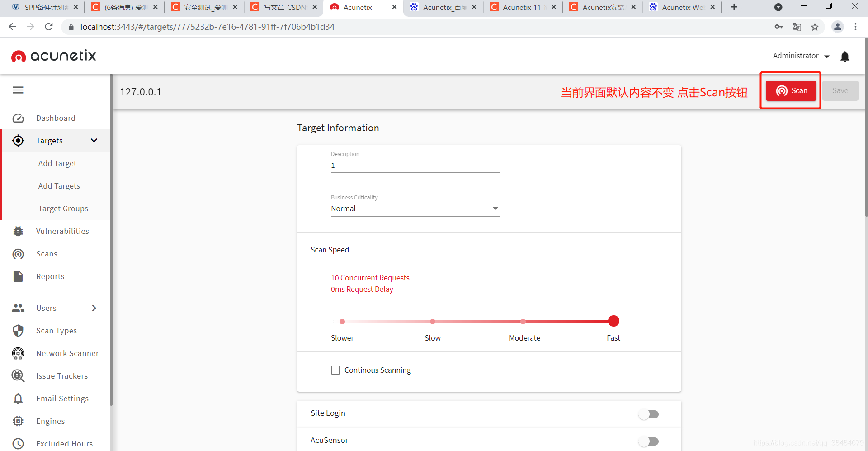Click the Issue Trackers magnifier icon
The image size is (868, 451).
(x=18, y=376)
